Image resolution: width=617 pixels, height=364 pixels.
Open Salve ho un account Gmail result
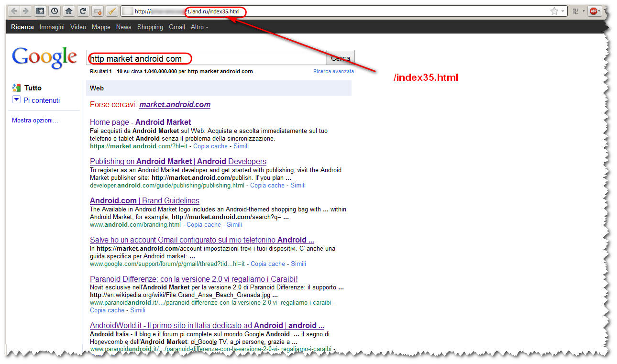tap(202, 240)
